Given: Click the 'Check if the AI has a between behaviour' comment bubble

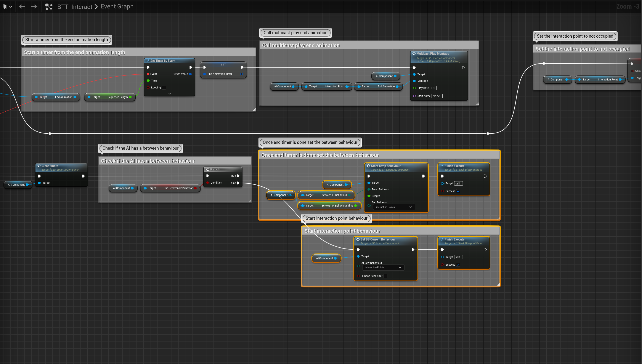Looking at the screenshot, I should (140, 148).
